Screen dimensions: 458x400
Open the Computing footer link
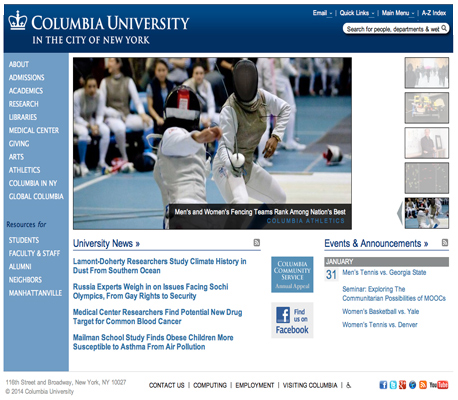tap(210, 385)
